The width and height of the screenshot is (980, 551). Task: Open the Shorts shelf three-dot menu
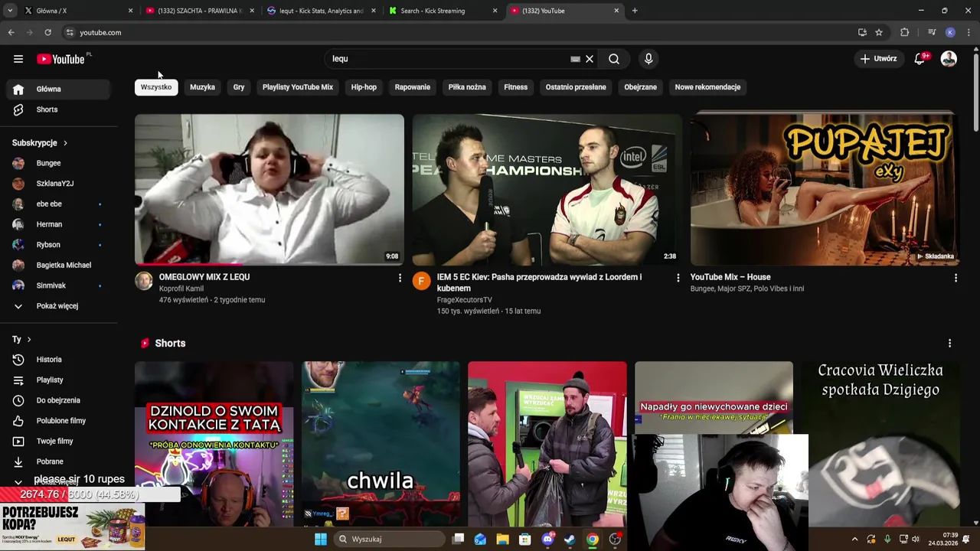949,344
